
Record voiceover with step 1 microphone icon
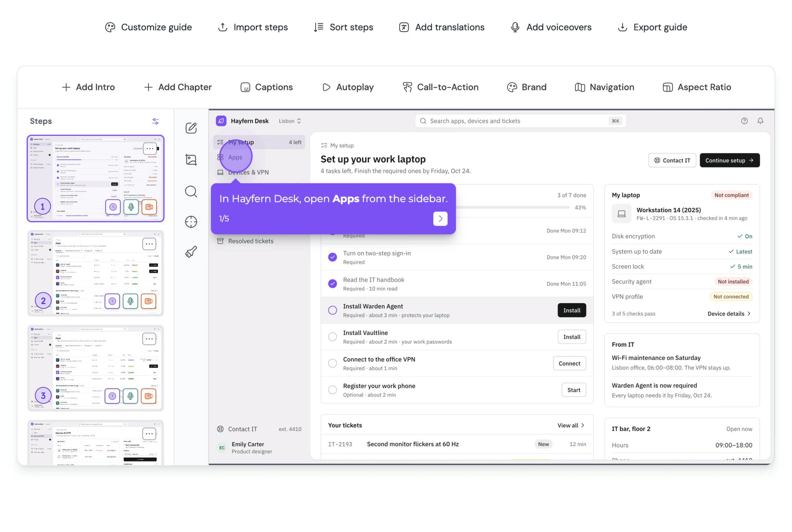pos(131,207)
